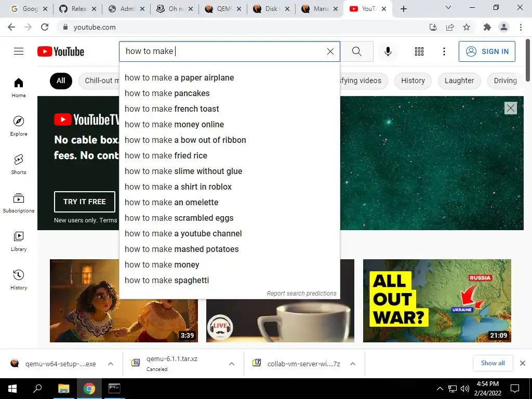The width and height of the screenshot is (532, 399).
Task: Select the Driving filter chip
Action: tap(505, 81)
